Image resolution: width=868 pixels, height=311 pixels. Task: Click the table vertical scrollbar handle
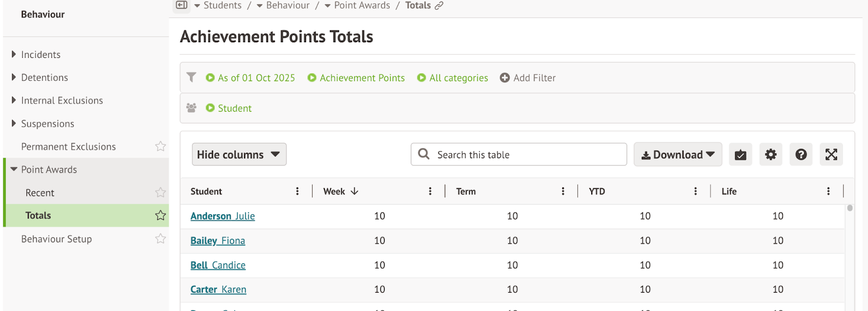850,208
